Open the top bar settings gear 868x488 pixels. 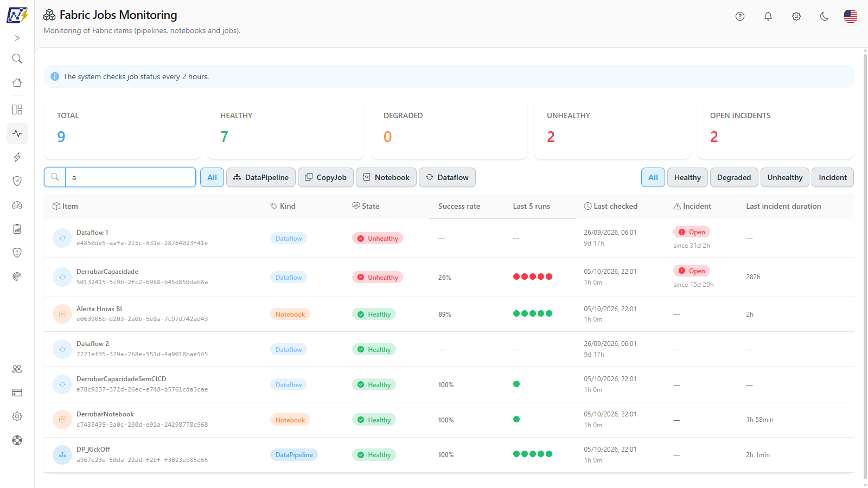click(x=796, y=16)
